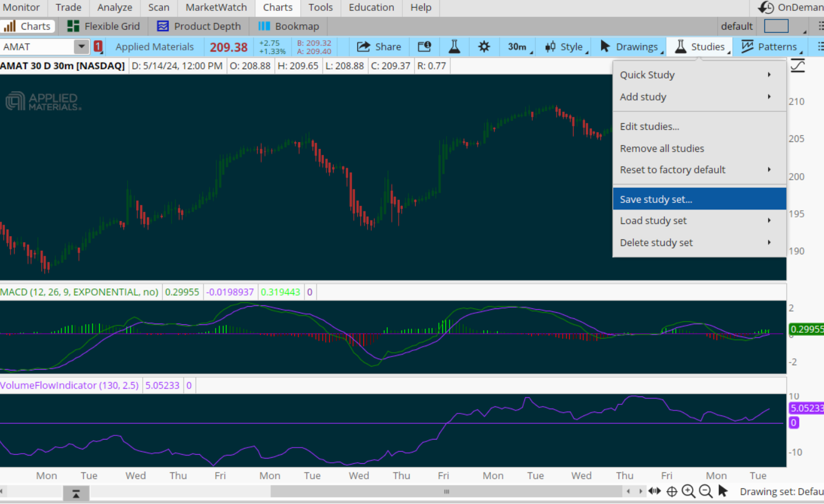Open the Load study set submenu
The width and height of the screenshot is (824, 504).
click(699, 220)
